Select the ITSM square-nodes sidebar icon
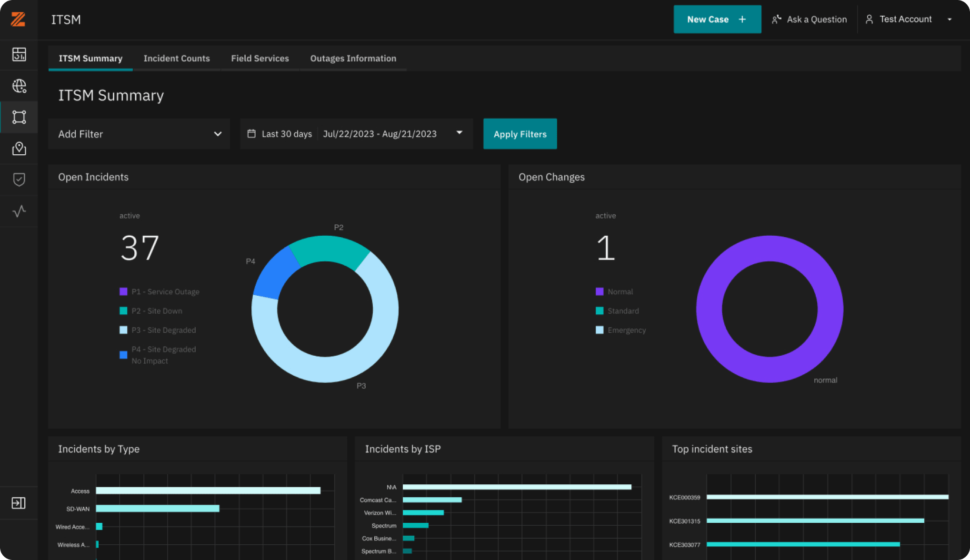970x560 pixels. 19,117
